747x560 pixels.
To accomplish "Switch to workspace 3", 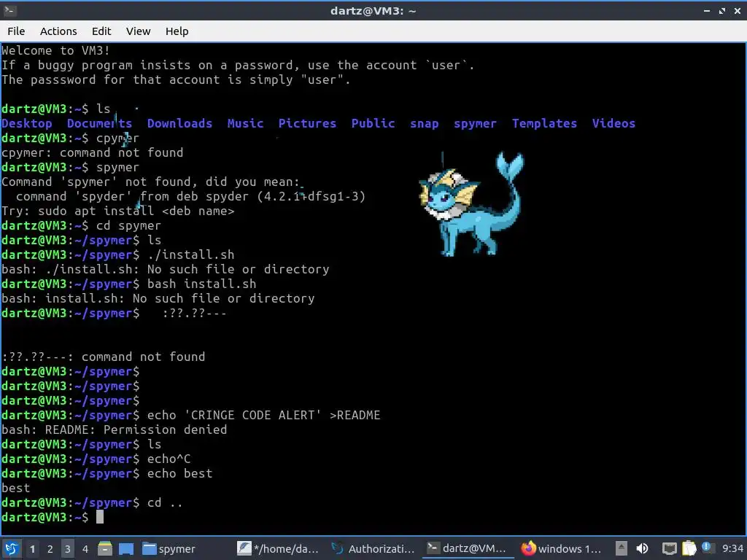I will pos(68,549).
